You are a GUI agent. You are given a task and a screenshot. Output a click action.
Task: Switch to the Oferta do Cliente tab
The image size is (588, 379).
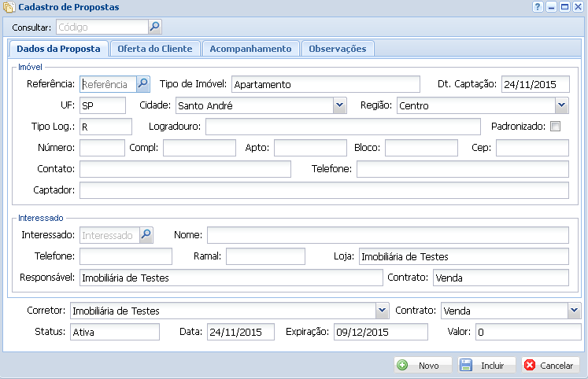click(x=154, y=49)
